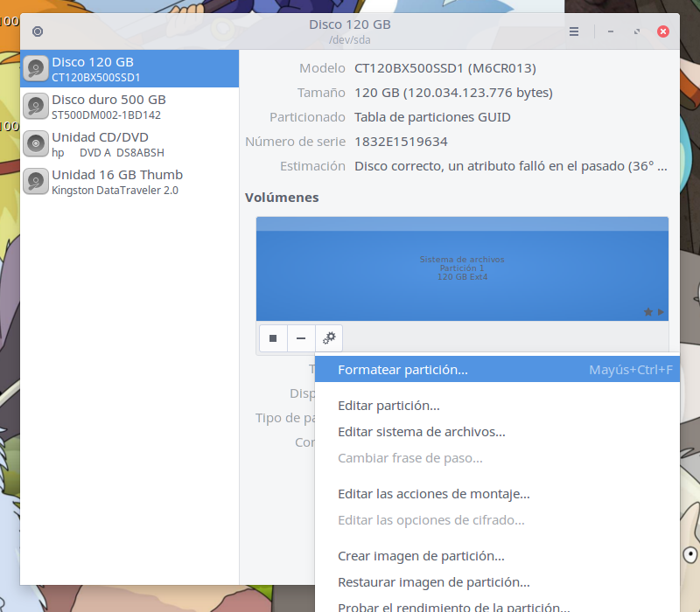This screenshot has height=612, width=700.
Task: Click the gears additional partition options icon
Action: [x=329, y=338]
